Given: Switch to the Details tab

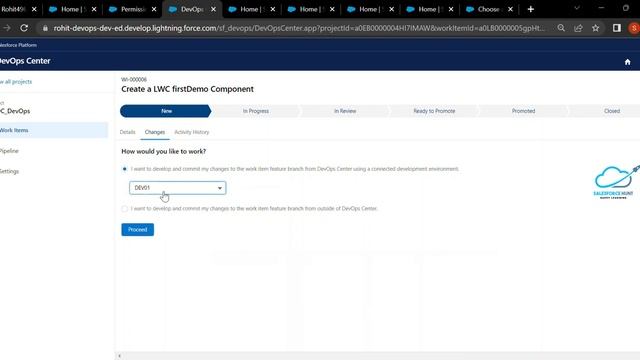Looking at the screenshot, I should [x=127, y=132].
